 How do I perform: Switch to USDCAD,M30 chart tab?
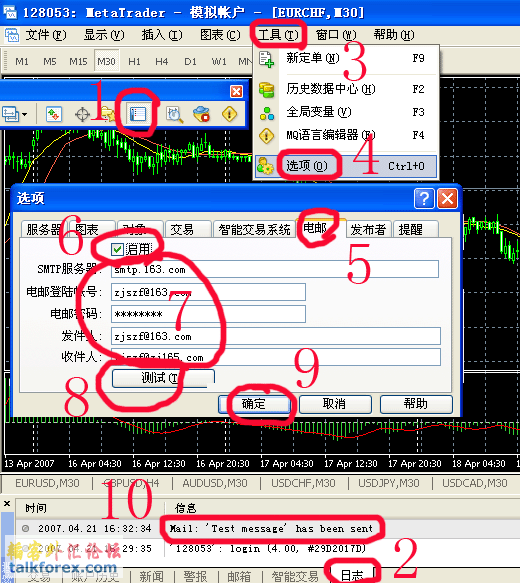475,483
